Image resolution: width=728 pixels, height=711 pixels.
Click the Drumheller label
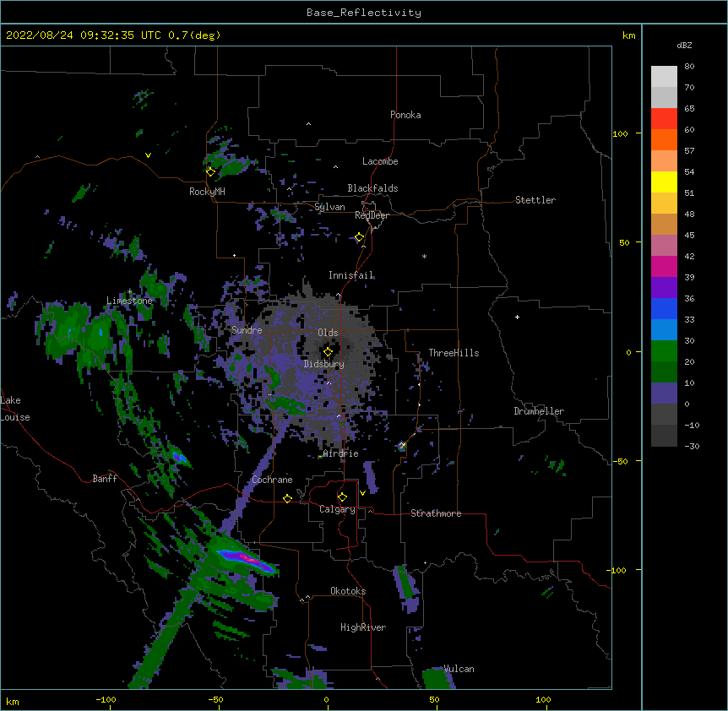coord(539,411)
